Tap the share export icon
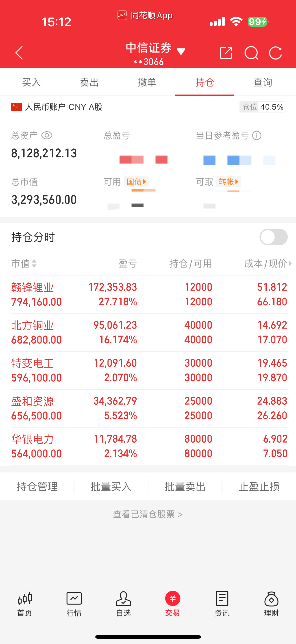 (x=226, y=53)
